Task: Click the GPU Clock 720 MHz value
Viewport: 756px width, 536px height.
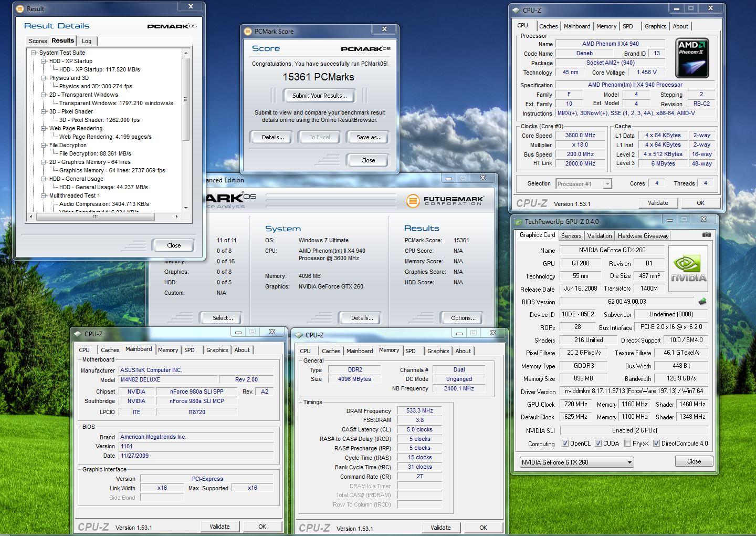Action: point(576,405)
